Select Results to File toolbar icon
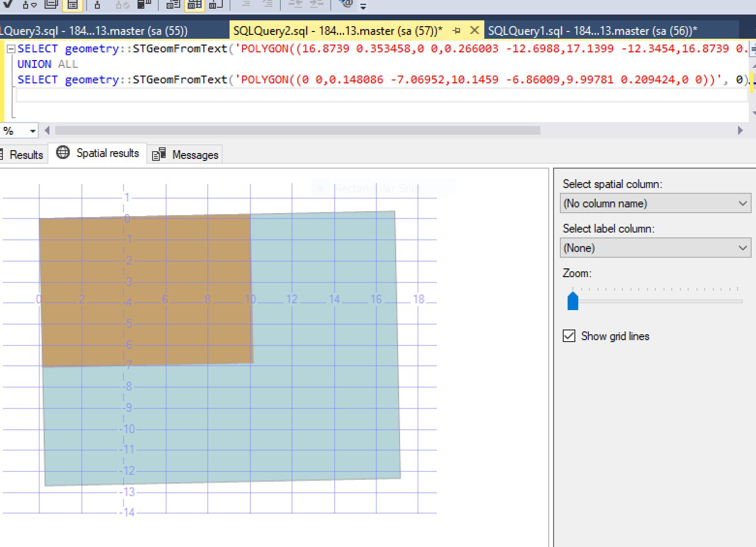Viewport: 756px width, 547px height. coord(216,4)
